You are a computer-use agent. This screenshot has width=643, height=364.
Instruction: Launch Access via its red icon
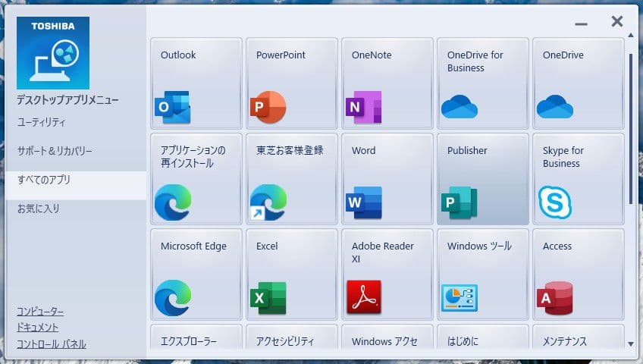tap(555, 298)
